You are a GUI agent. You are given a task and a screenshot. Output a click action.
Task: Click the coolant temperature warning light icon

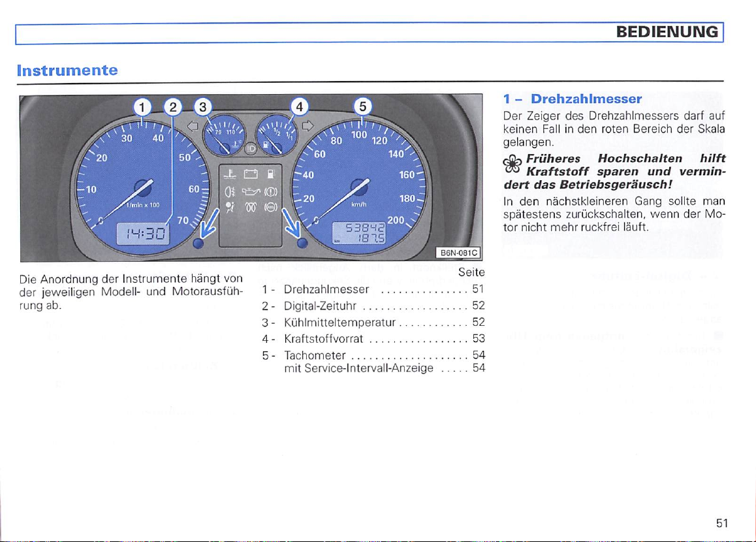(230, 174)
